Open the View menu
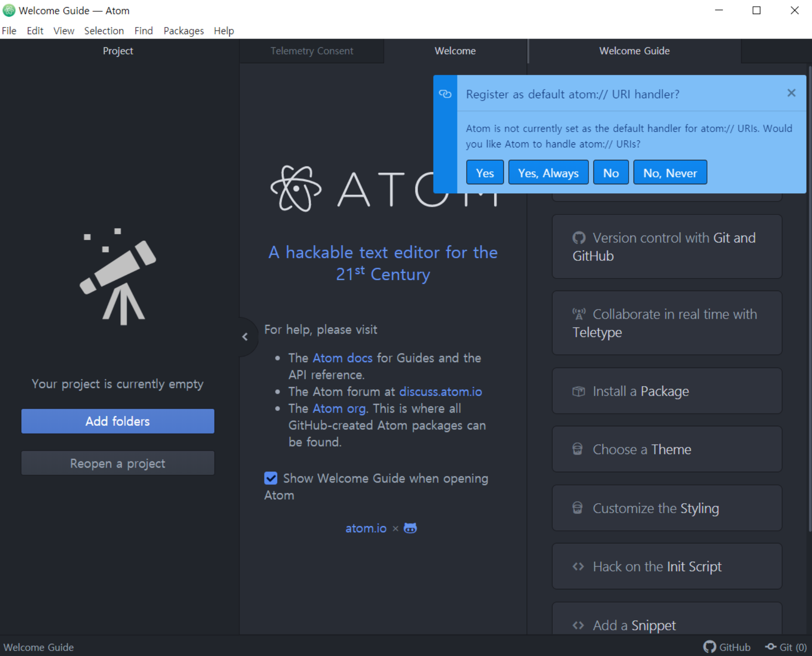812x656 pixels. [x=64, y=31]
